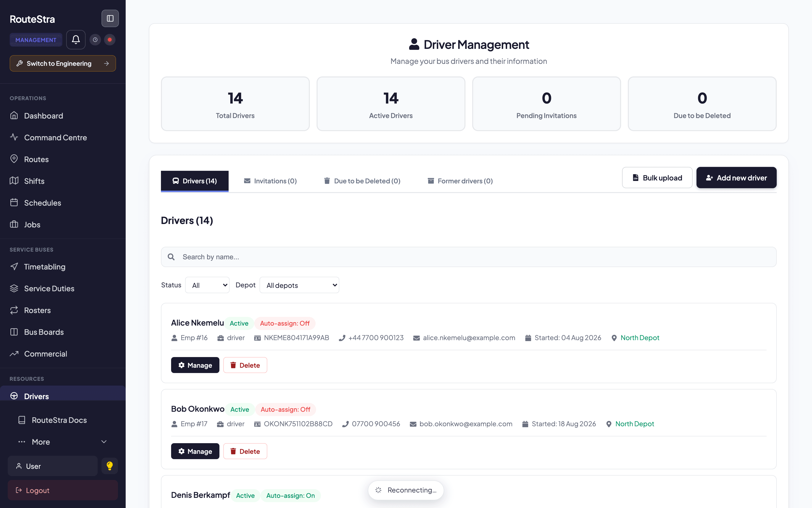Switch to the Invitations (0) tab
Screen dimensions: 812x508
[270, 181]
